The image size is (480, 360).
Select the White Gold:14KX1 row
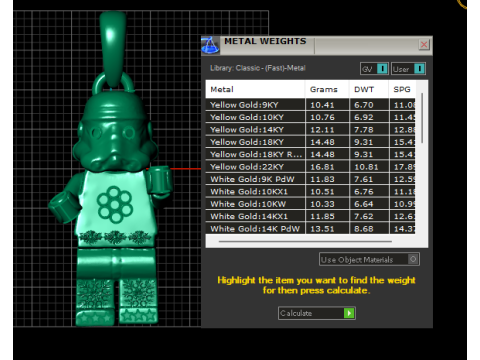click(x=310, y=216)
